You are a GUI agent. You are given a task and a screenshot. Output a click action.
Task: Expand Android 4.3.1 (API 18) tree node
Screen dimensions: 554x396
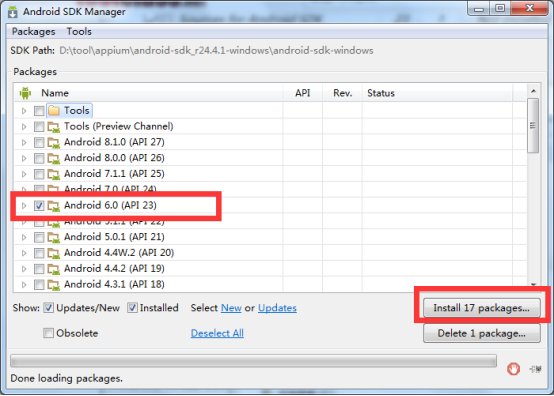[24, 285]
